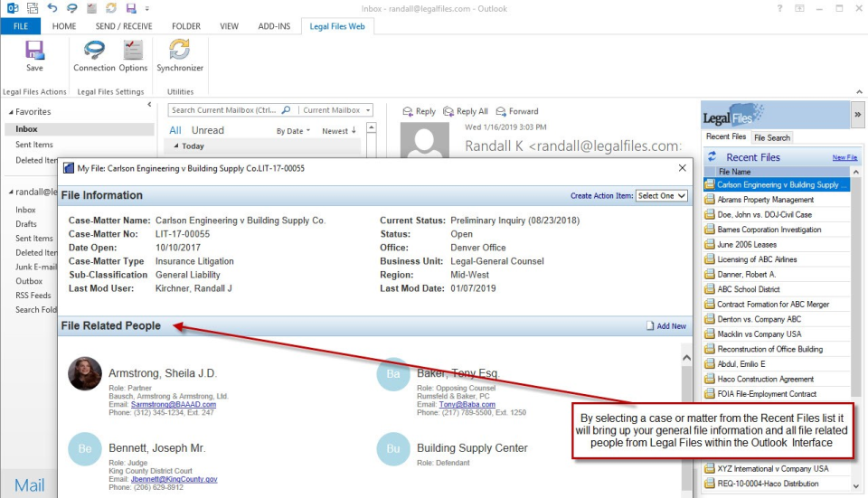Click the Save icon in Legal Files Actions
Viewport: 868px width, 498px height.
point(34,51)
